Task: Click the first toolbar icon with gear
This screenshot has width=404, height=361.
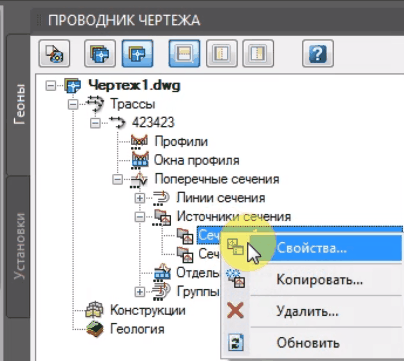Action: point(54,53)
